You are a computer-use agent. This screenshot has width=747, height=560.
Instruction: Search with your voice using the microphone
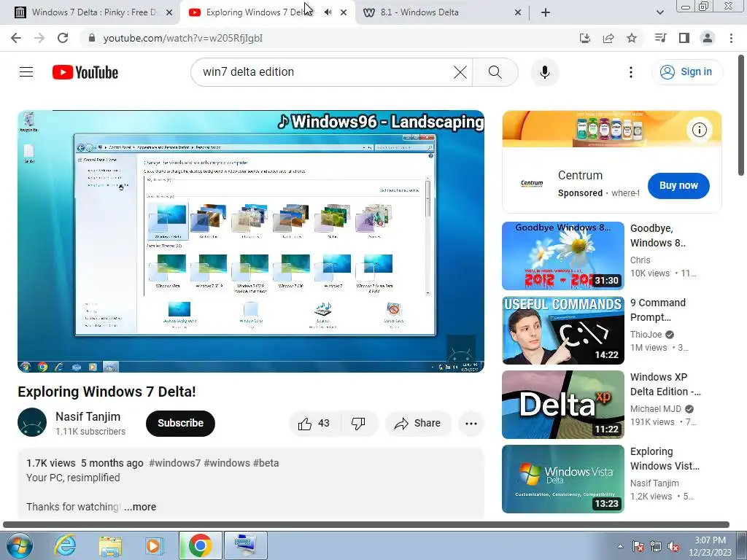tap(545, 72)
